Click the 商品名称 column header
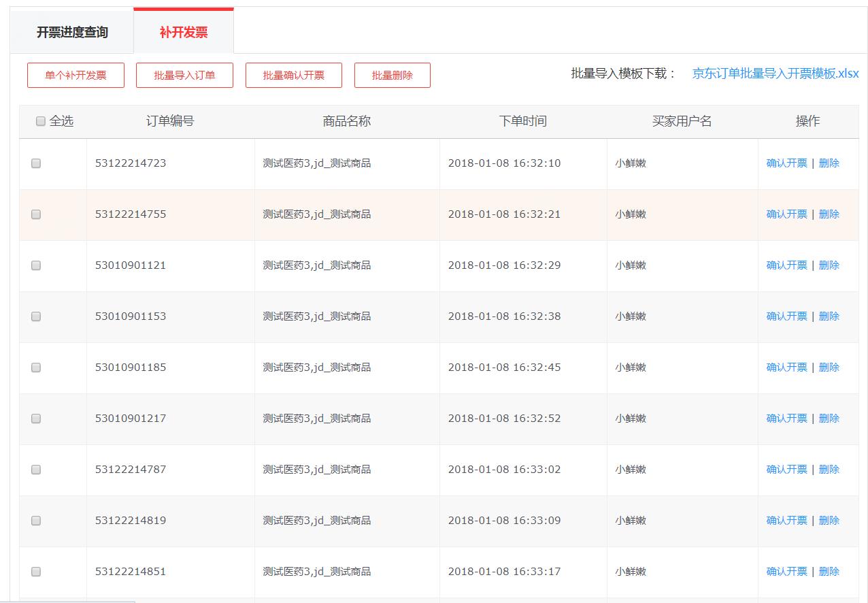Screen dimensions: 868x603 tap(347, 121)
